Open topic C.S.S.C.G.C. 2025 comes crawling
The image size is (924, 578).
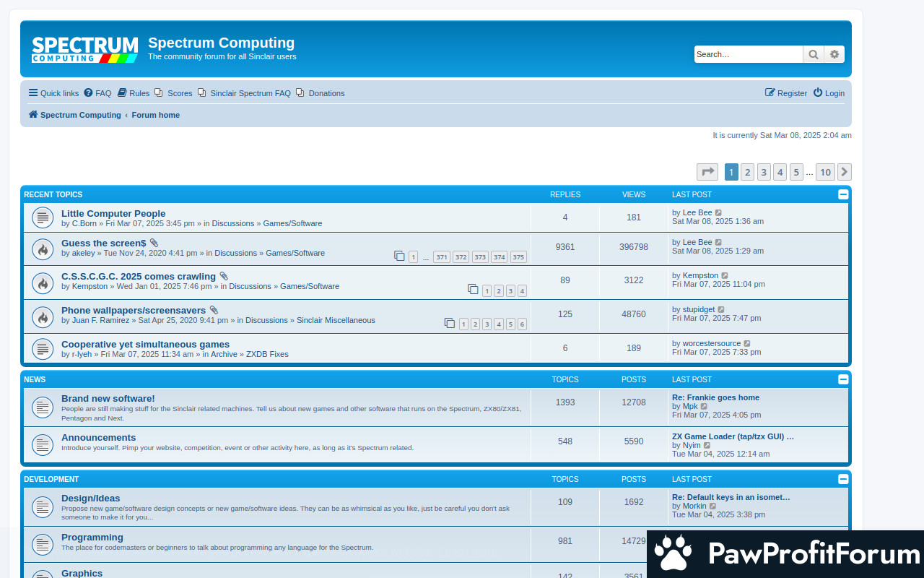pyautogui.click(x=139, y=276)
